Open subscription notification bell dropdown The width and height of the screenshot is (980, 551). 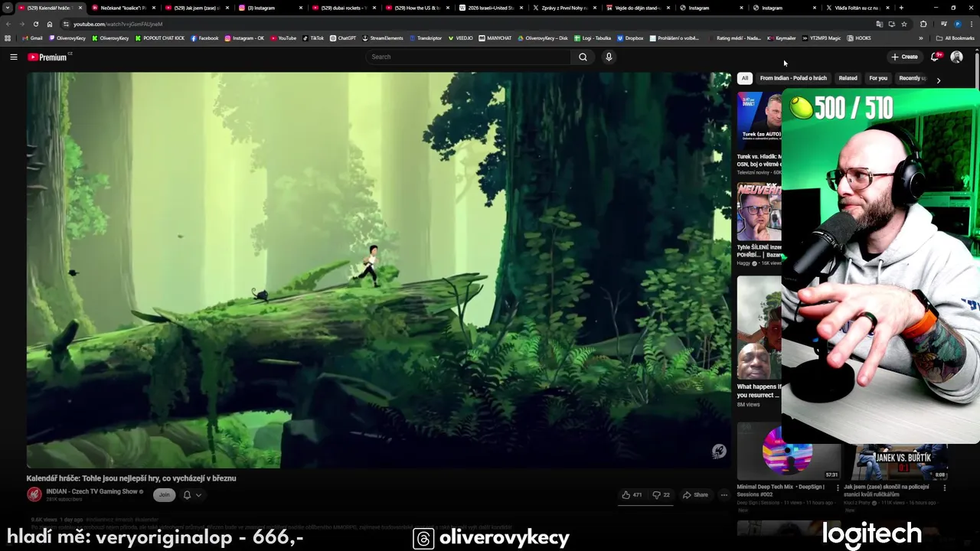pyautogui.click(x=191, y=495)
